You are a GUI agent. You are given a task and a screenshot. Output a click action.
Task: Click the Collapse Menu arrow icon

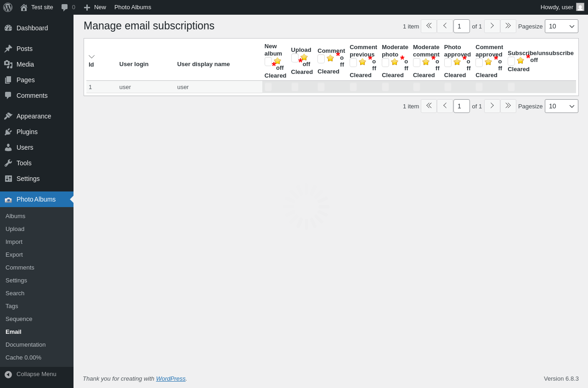(8, 374)
